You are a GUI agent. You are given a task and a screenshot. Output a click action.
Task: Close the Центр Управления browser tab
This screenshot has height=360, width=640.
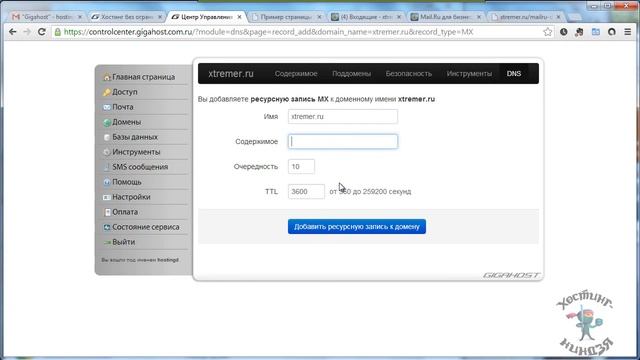pos(239,17)
